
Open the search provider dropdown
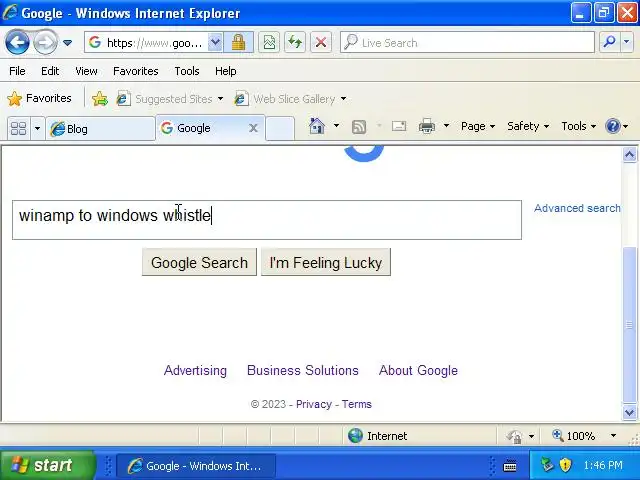click(627, 42)
